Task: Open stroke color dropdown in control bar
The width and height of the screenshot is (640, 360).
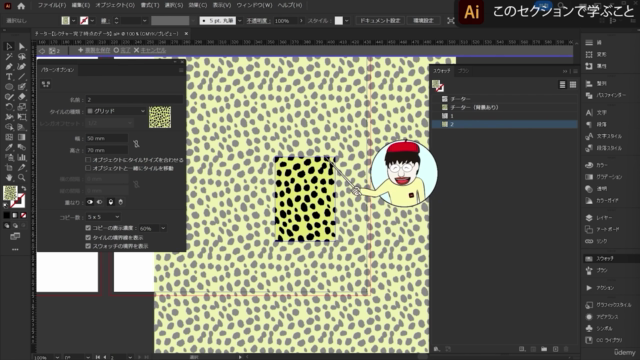Action: [x=92, y=20]
